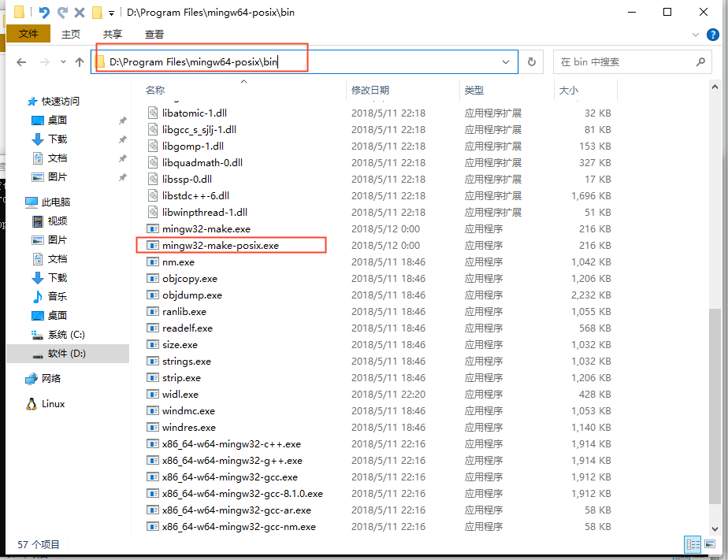Go forward with the right arrow button

(45, 62)
